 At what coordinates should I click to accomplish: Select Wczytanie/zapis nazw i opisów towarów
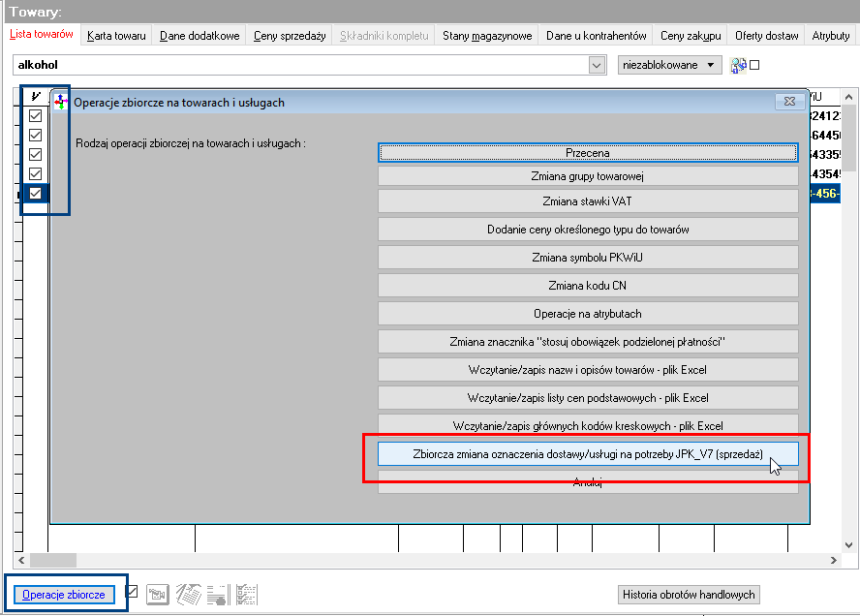point(588,370)
